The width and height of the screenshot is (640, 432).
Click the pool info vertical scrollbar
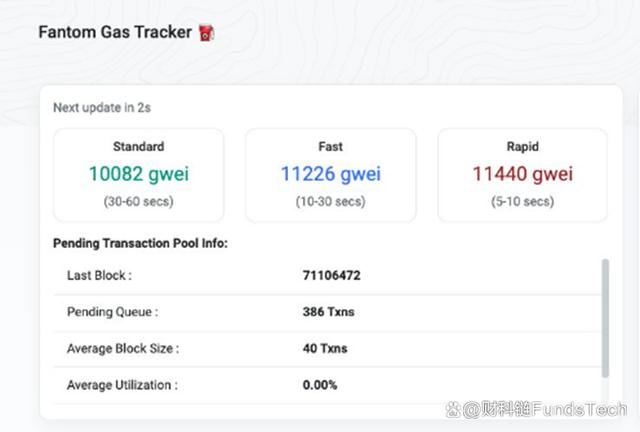tap(605, 318)
